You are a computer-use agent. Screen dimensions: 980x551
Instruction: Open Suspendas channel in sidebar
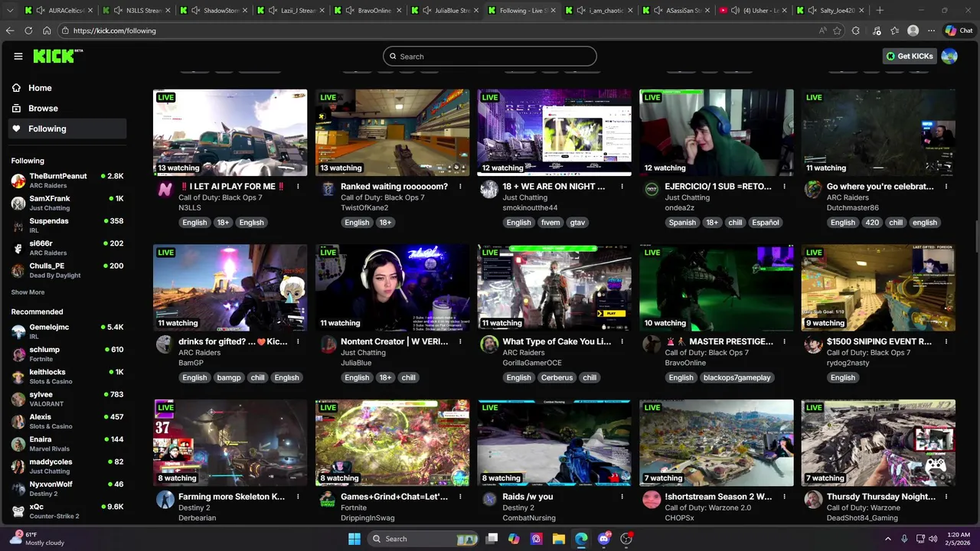pyautogui.click(x=67, y=225)
